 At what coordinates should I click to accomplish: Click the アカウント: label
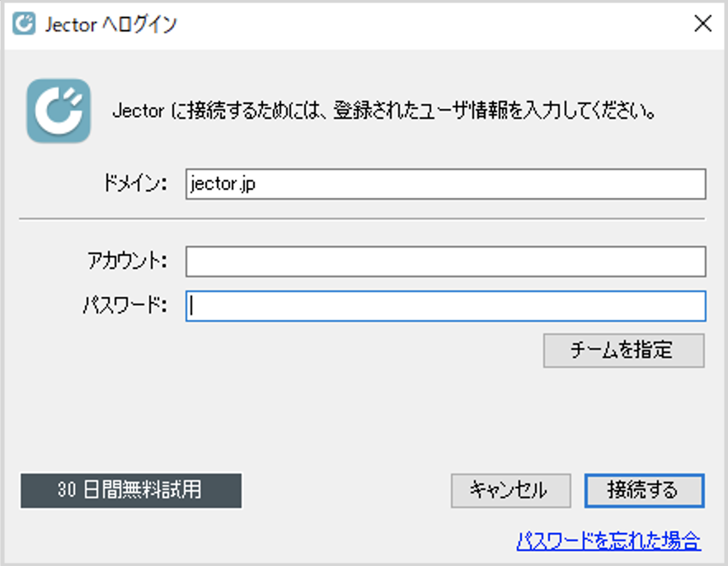click(127, 261)
